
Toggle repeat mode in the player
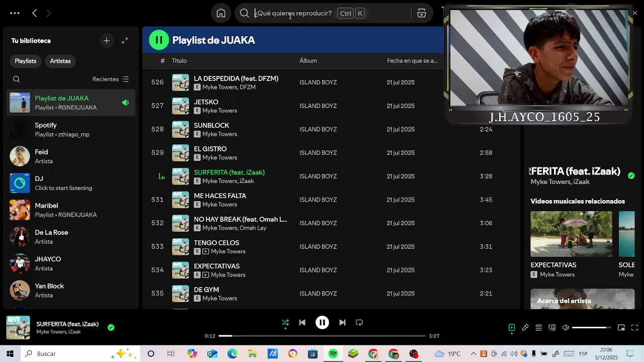[x=359, y=323]
